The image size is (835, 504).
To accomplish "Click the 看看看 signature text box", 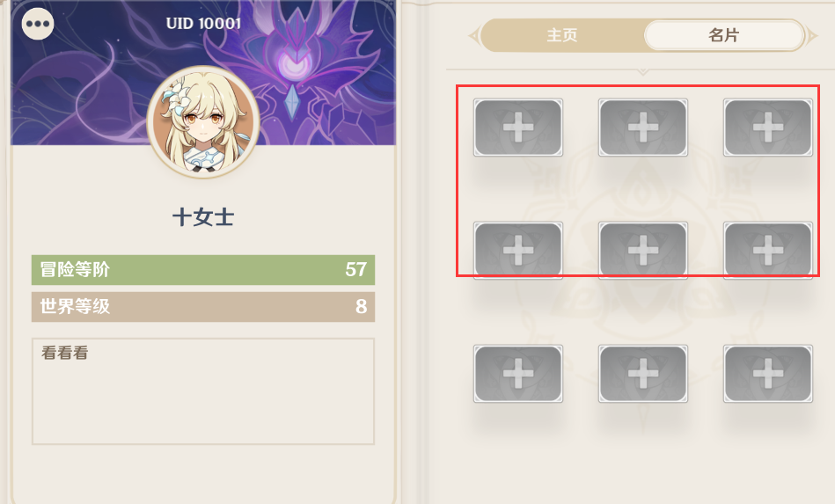I will coord(203,391).
